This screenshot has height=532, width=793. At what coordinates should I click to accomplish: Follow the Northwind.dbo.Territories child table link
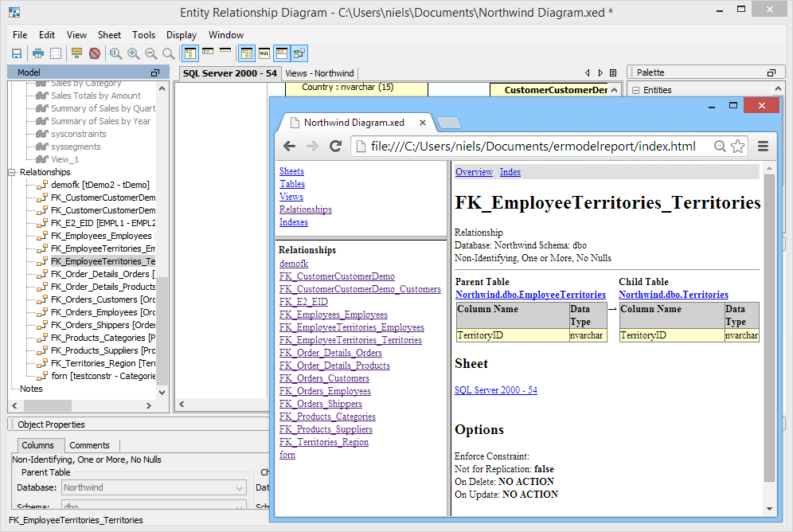(674, 295)
